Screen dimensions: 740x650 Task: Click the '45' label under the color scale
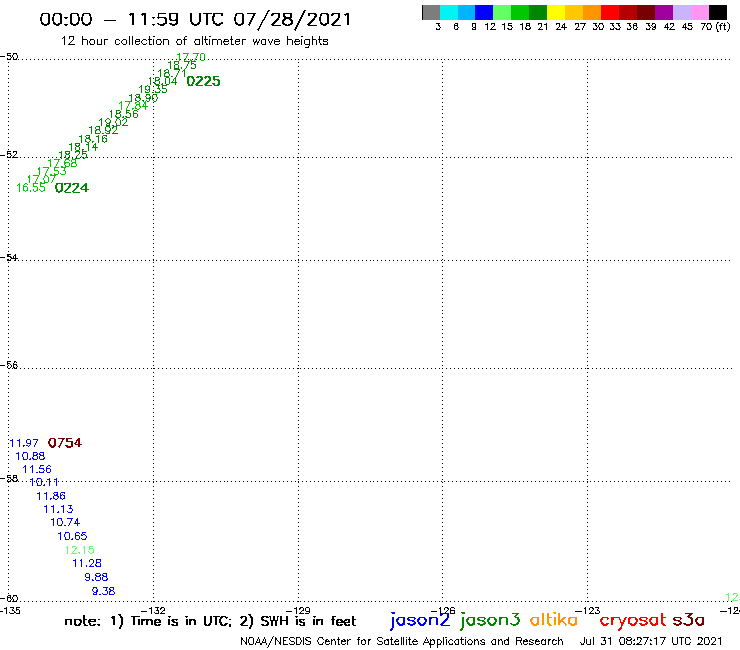click(687, 26)
